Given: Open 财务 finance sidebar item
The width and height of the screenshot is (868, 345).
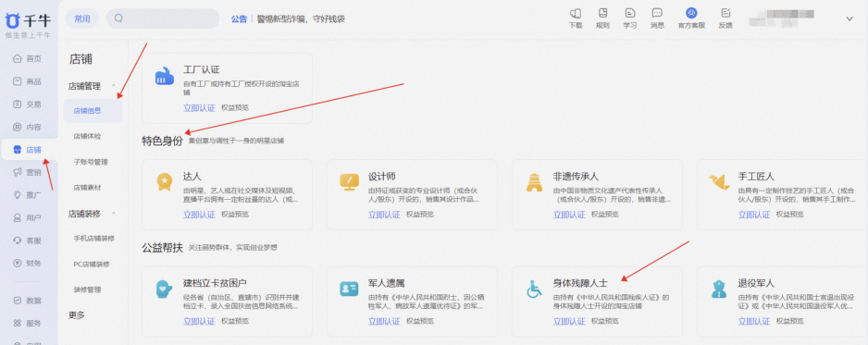Looking at the screenshot, I should (28, 264).
